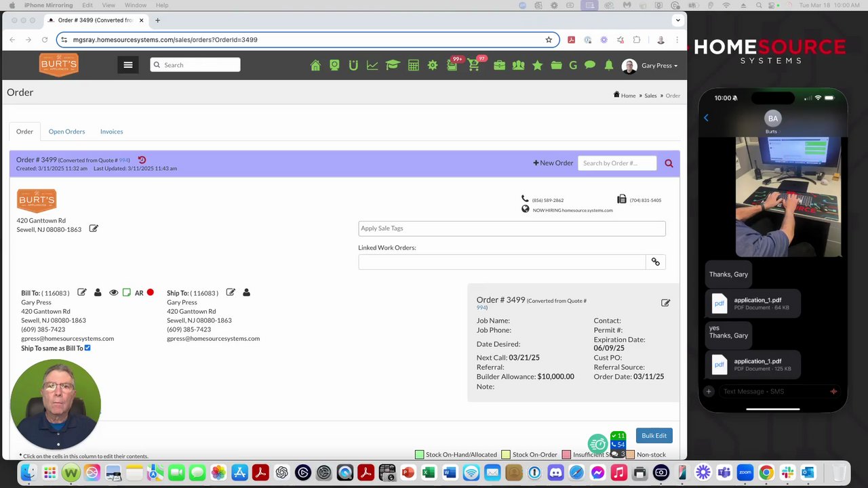The height and width of the screenshot is (488, 868).
Task: Expand the Chrome tab list dropdown
Action: [677, 20]
